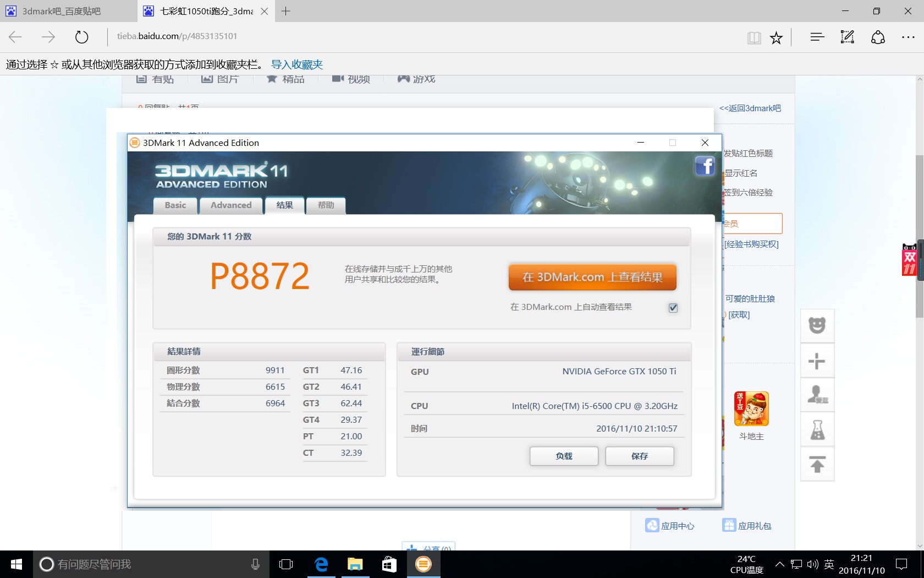Screen dimensions: 924x578
Task: Open the web note pen icon
Action: point(847,37)
